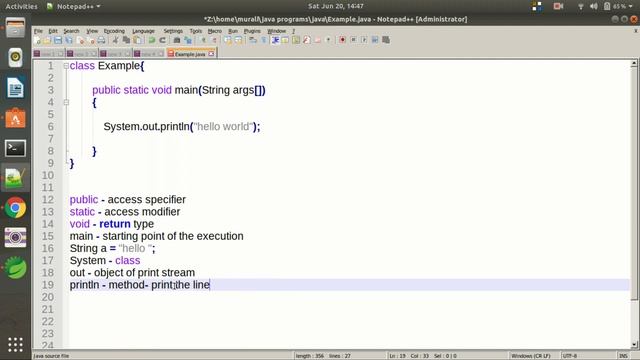Undo the last edit via toolbar
This screenshot has height=360, width=640.
[x=151, y=40]
